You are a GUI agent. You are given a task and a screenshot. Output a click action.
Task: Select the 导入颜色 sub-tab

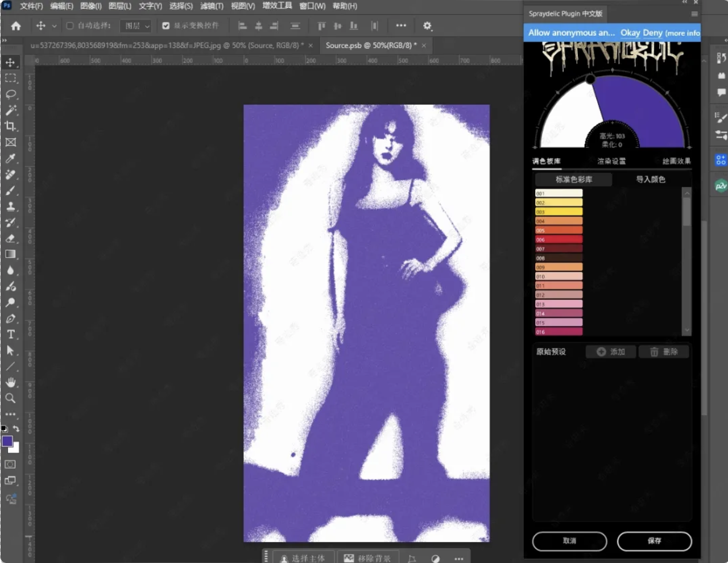tap(651, 179)
